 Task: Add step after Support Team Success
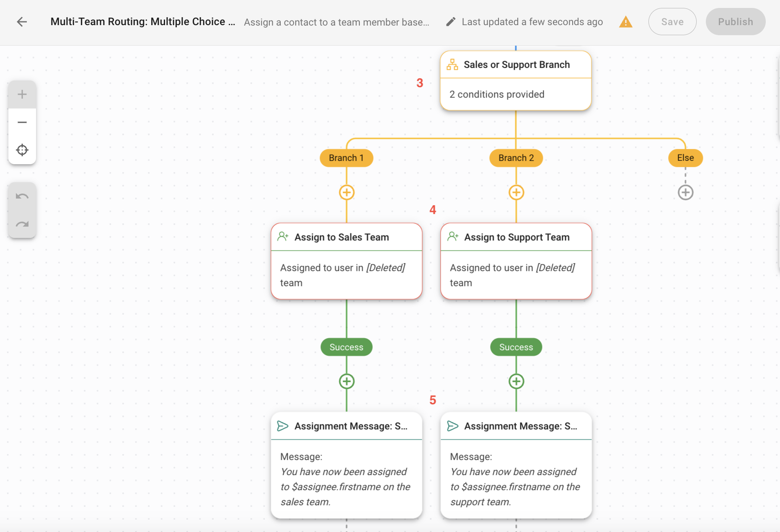click(x=516, y=381)
